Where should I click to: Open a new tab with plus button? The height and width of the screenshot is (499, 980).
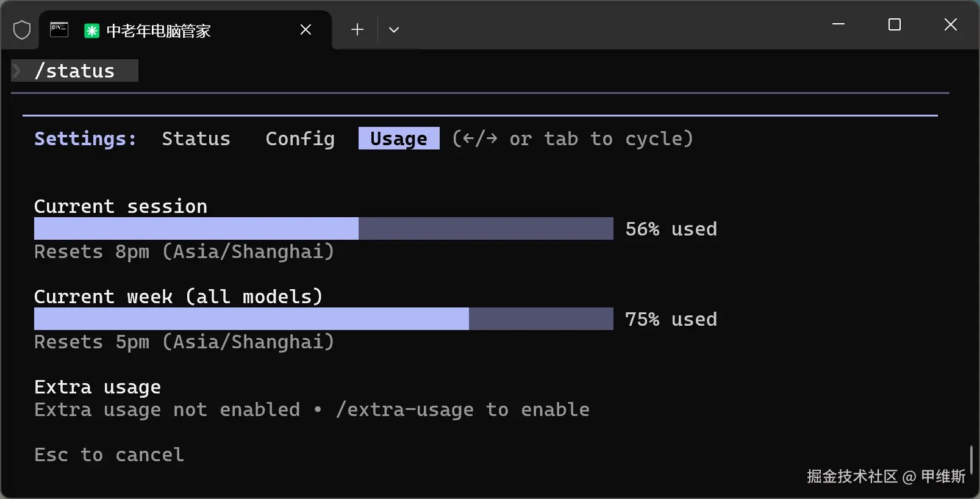[x=357, y=29]
